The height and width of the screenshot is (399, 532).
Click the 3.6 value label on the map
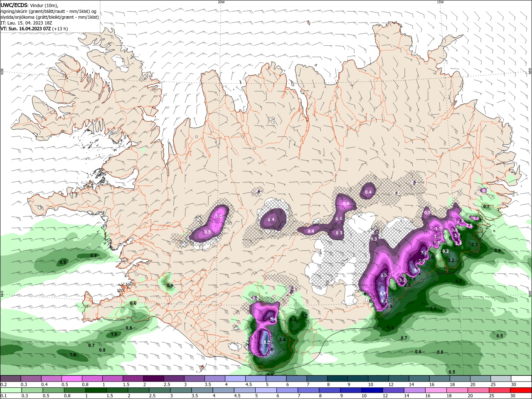(424, 253)
